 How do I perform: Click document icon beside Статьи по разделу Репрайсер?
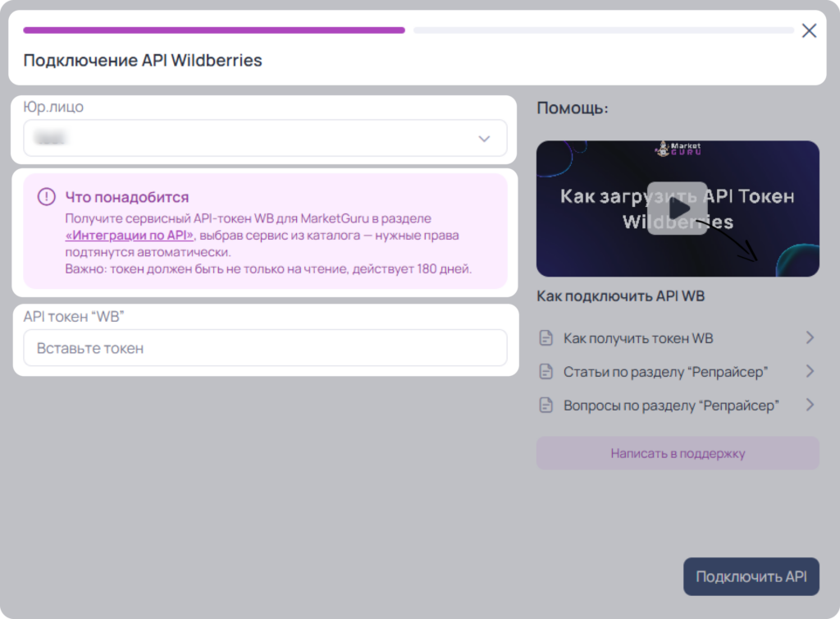pyautogui.click(x=546, y=371)
